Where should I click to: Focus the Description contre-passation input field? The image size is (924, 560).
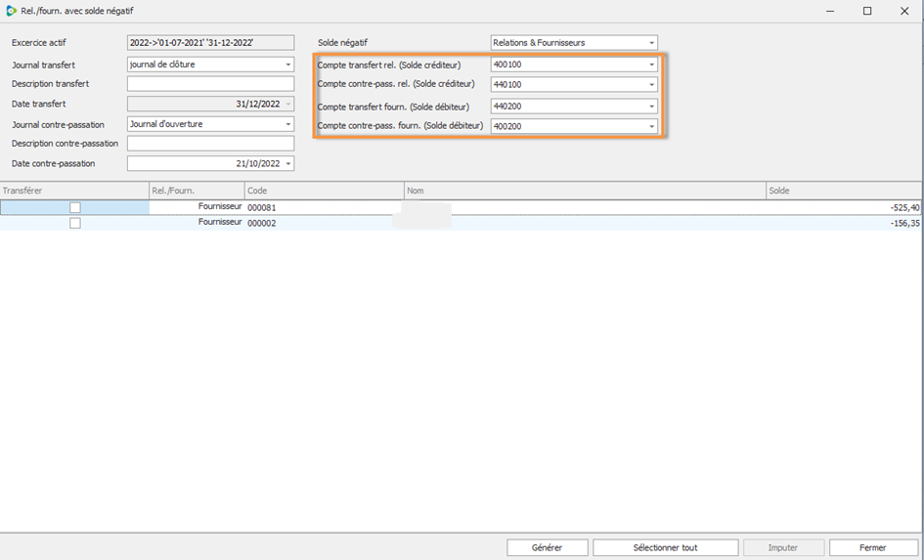(210, 144)
